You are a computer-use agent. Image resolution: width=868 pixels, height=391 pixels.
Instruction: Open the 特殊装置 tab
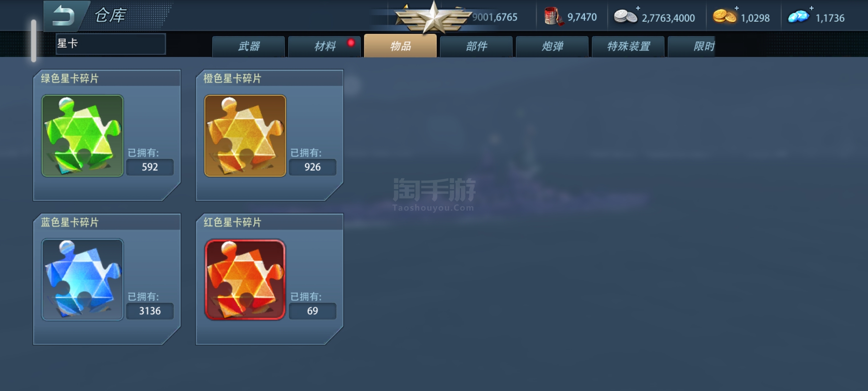[x=628, y=46]
